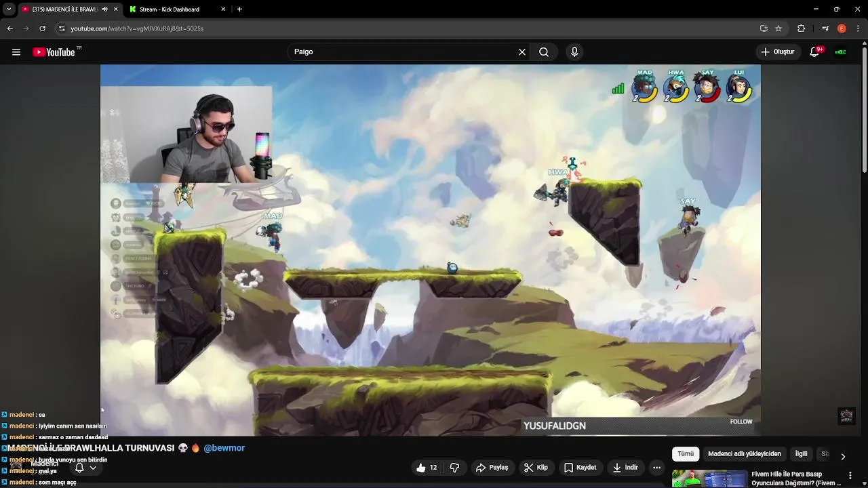Open a new browser tab

tap(239, 9)
